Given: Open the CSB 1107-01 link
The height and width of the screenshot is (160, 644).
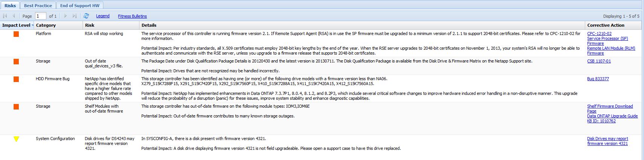Looking at the screenshot, I should pyautogui.click(x=599, y=61).
